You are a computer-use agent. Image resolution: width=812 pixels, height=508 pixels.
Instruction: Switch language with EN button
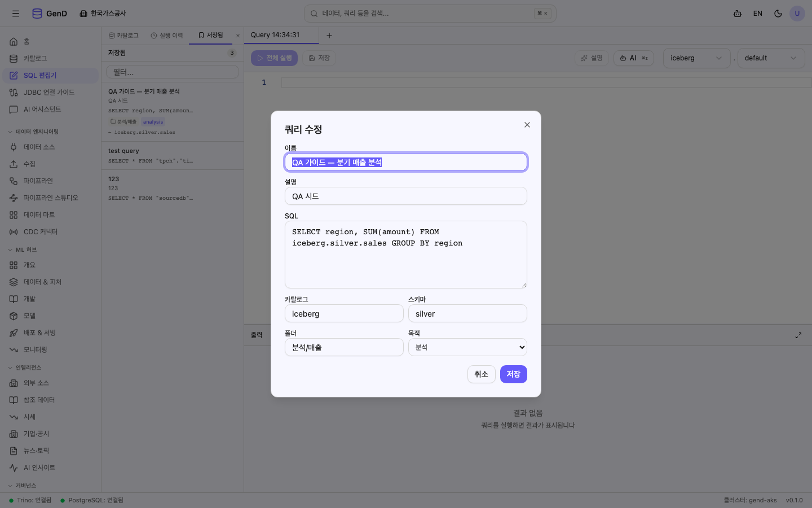click(x=758, y=14)
